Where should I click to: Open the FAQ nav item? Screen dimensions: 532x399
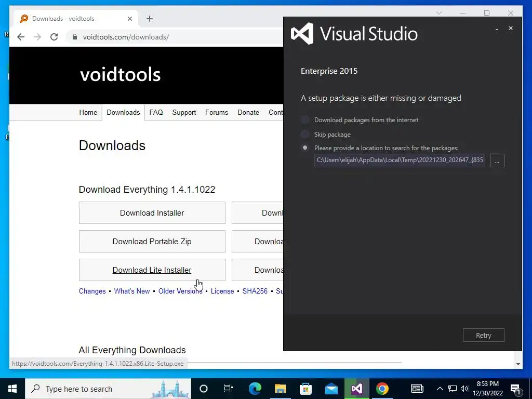pyautogui.click(x=156, y=112)
